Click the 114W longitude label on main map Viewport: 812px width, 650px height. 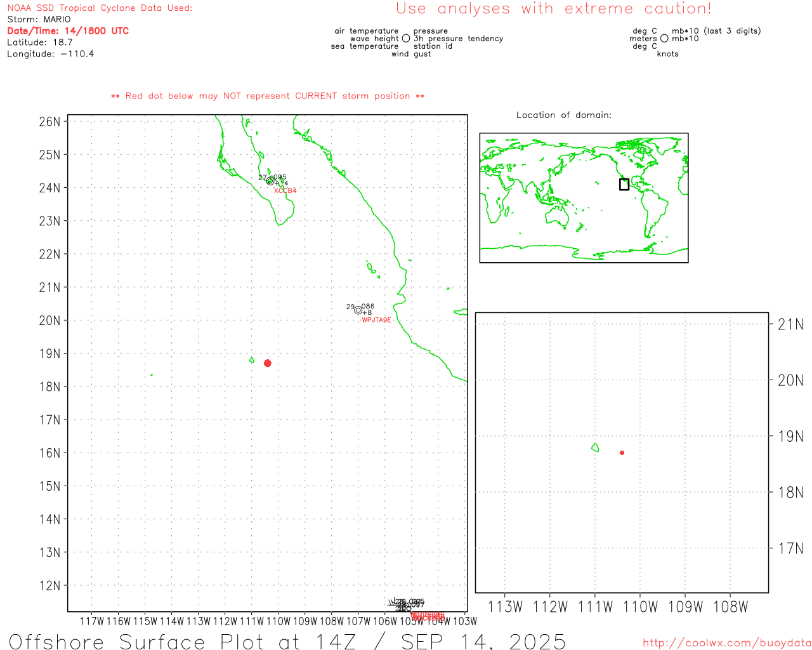click(x=172, y=621)
